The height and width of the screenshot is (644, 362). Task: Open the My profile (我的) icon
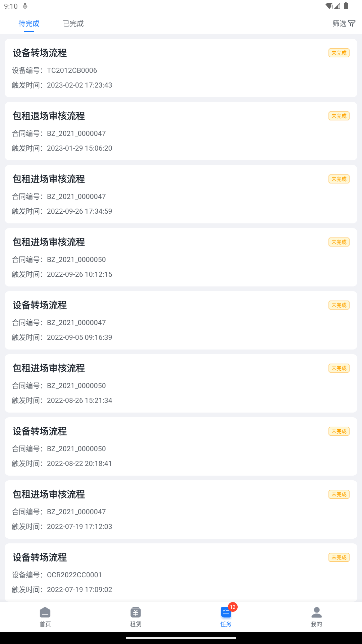coord(316,612)
